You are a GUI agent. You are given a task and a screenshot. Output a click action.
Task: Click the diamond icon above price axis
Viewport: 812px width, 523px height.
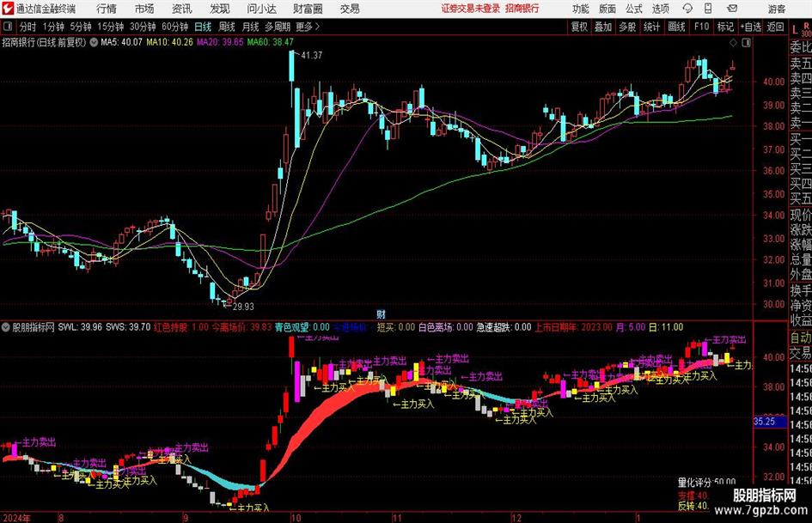pyautogui.click(x=733, y=43)
